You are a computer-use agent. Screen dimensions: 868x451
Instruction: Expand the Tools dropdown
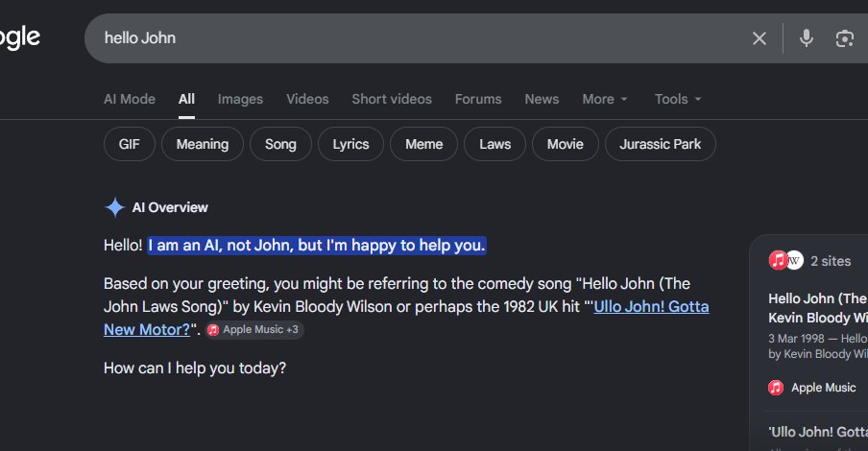(678, 99)
